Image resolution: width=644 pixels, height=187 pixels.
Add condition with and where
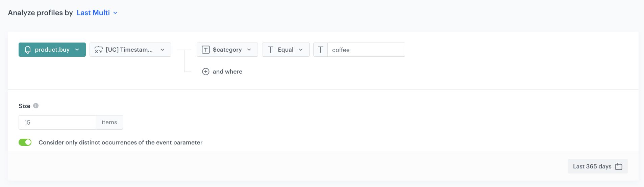tap(227, 72)
